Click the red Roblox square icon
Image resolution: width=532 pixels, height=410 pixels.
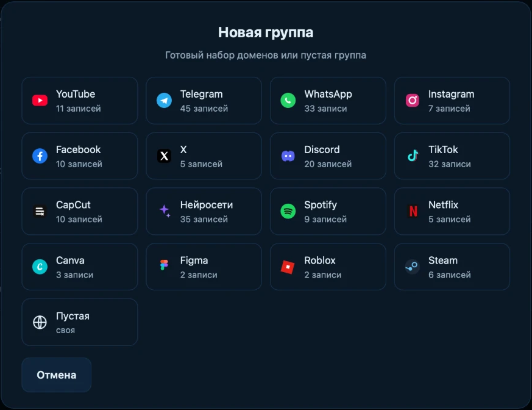coord(288,267)
